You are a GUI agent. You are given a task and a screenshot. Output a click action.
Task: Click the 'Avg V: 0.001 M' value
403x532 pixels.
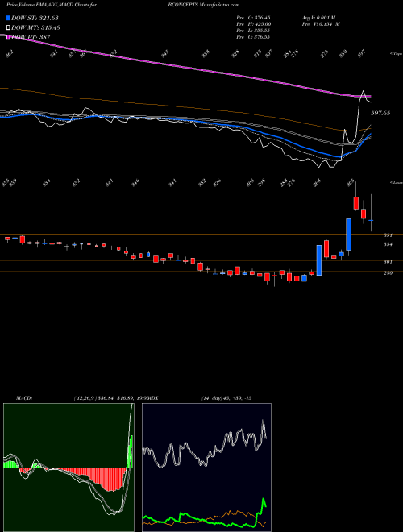point(320,18)
